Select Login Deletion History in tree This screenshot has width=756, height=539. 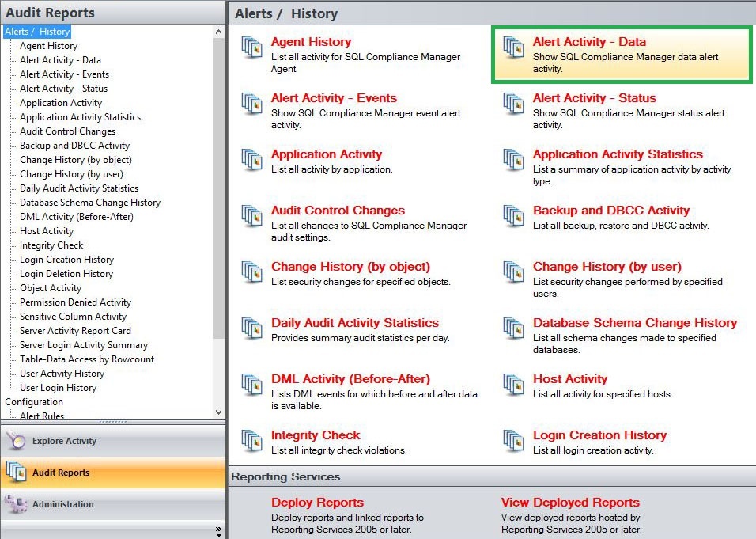pos(66,274)
